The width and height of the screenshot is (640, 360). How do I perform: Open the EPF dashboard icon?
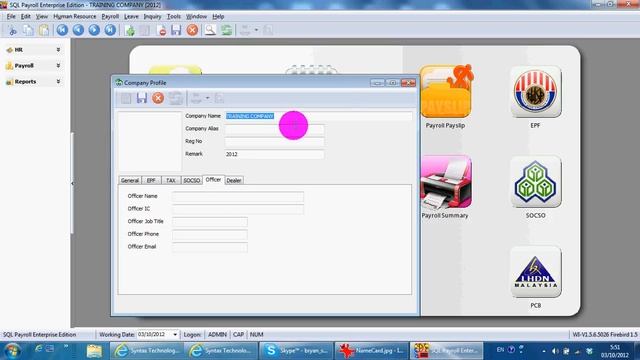click(536, 92)
